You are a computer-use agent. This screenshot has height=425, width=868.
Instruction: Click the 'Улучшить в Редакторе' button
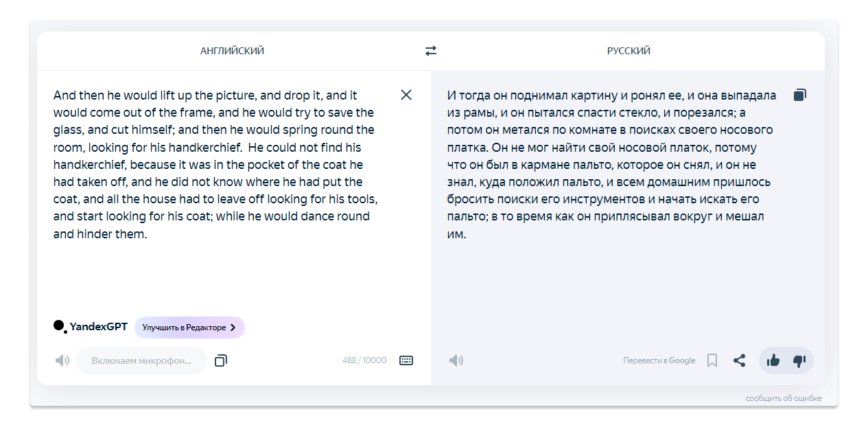(189, 328)
